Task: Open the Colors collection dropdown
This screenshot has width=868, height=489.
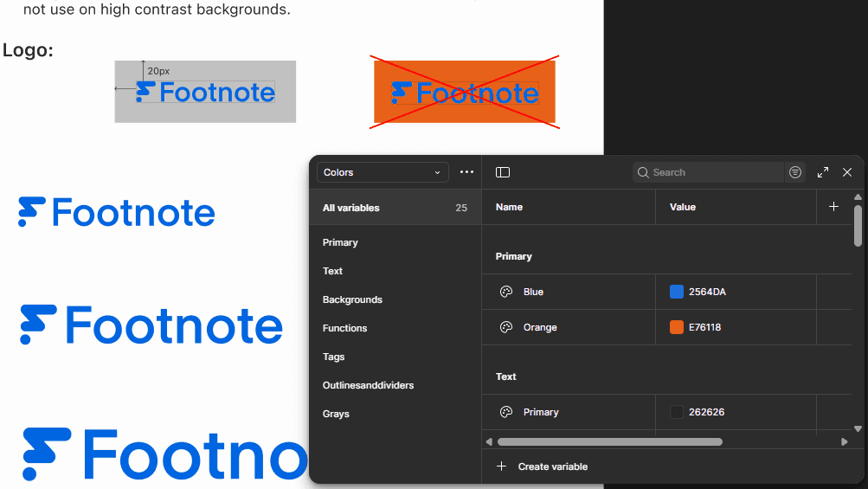Action: point(383,172)
